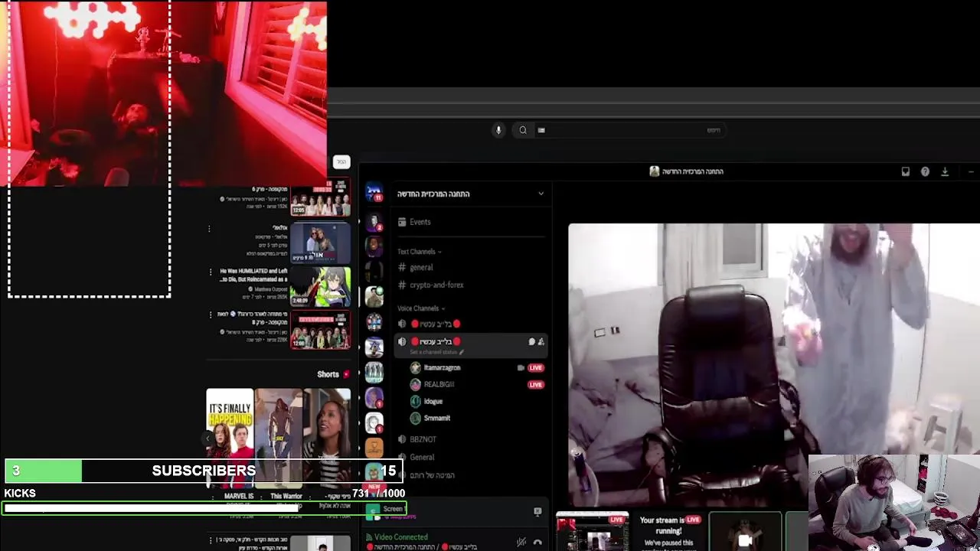Click YouTube voice search microphone icon

coord(498,130)
